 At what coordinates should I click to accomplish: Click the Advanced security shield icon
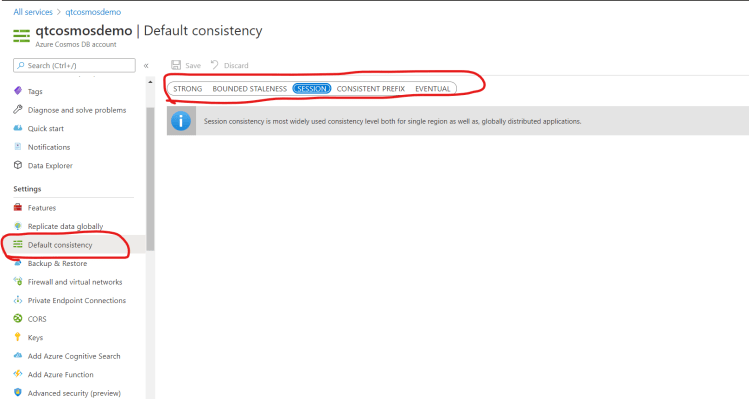[x=18, y=393]
